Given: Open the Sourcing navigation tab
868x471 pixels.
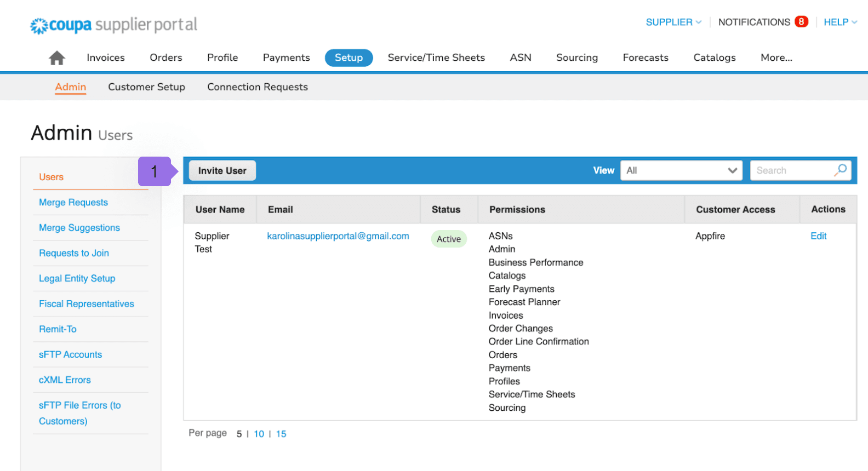Looking at the screenshot, I should (x=576, y=58).
